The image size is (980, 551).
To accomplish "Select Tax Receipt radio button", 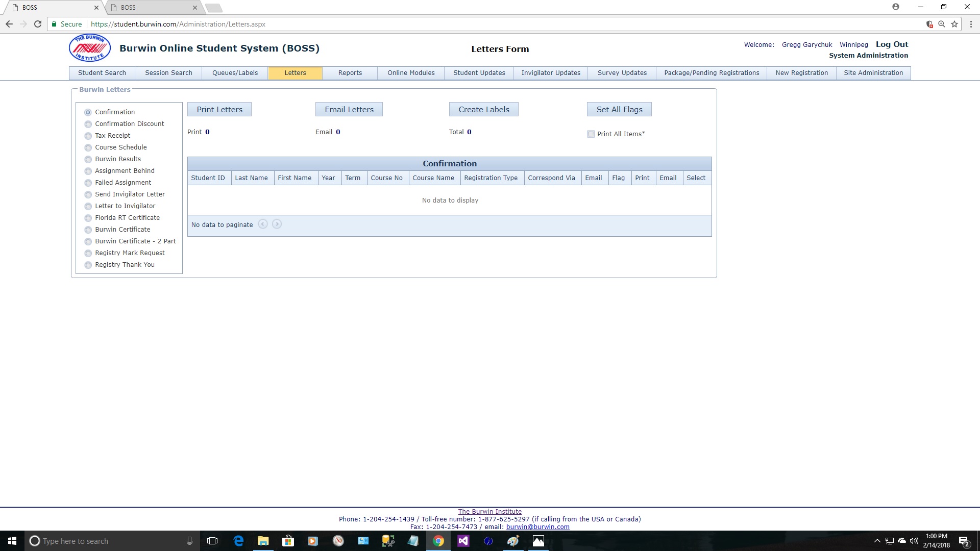I will pos(88,135).
